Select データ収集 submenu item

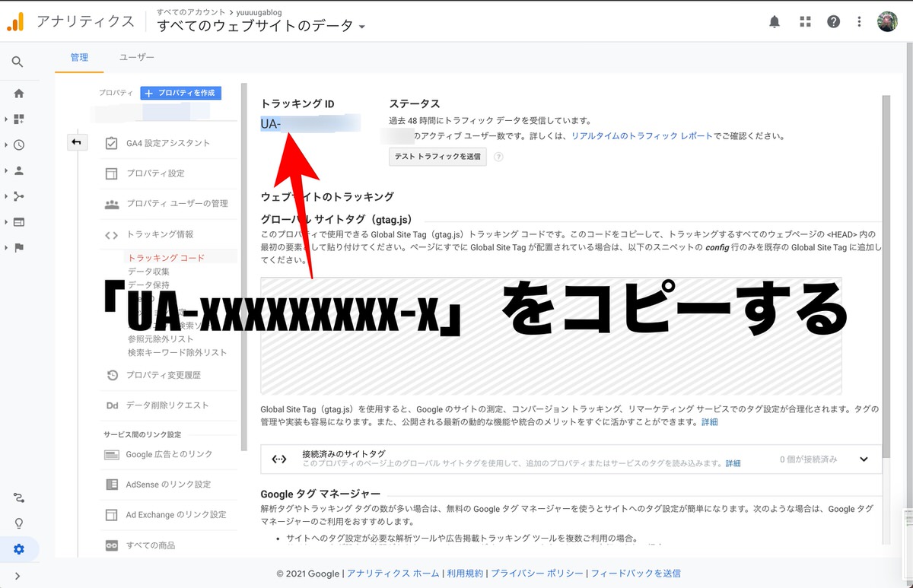click(149, 272)
